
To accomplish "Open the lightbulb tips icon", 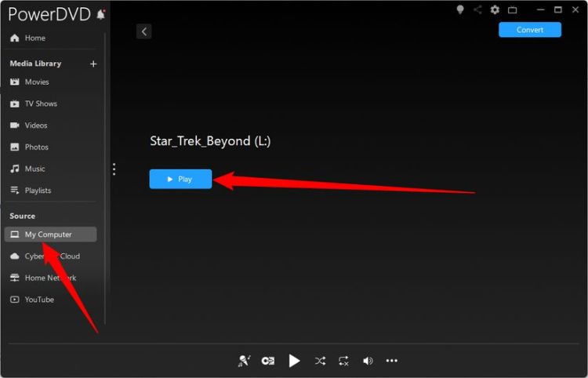I will point(460,10).
